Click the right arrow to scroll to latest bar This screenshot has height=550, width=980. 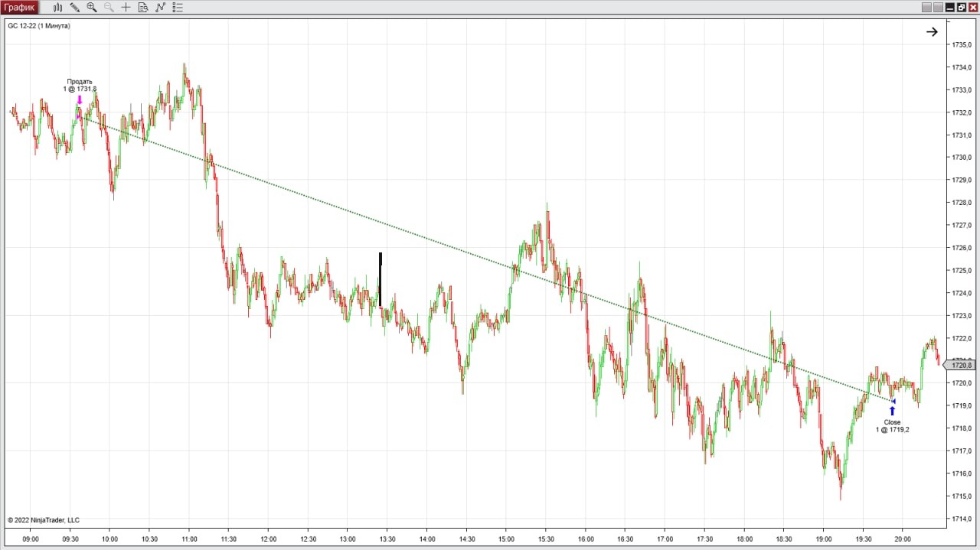[x=932, y=32]
